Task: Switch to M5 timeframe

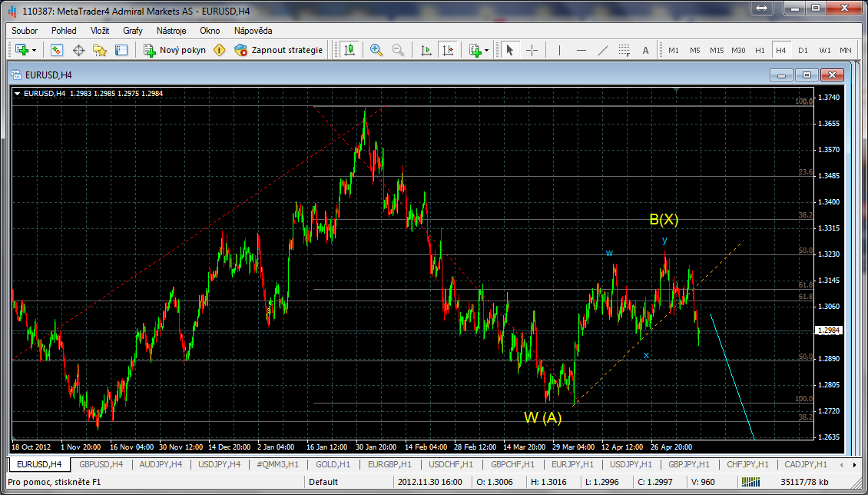Action: tap(694, 51)
